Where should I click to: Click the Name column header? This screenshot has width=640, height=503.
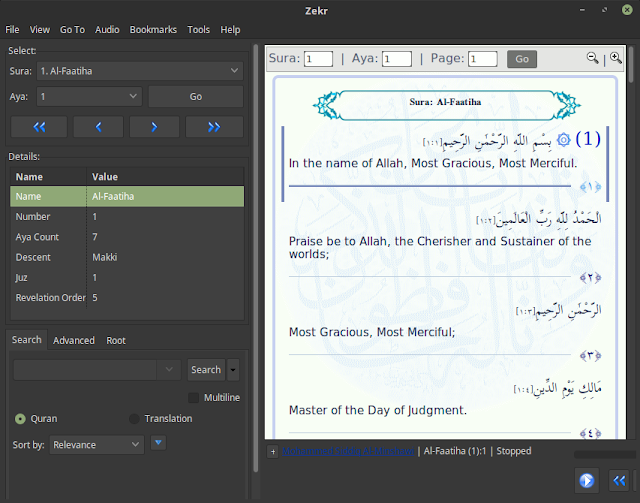pos(49,177)
